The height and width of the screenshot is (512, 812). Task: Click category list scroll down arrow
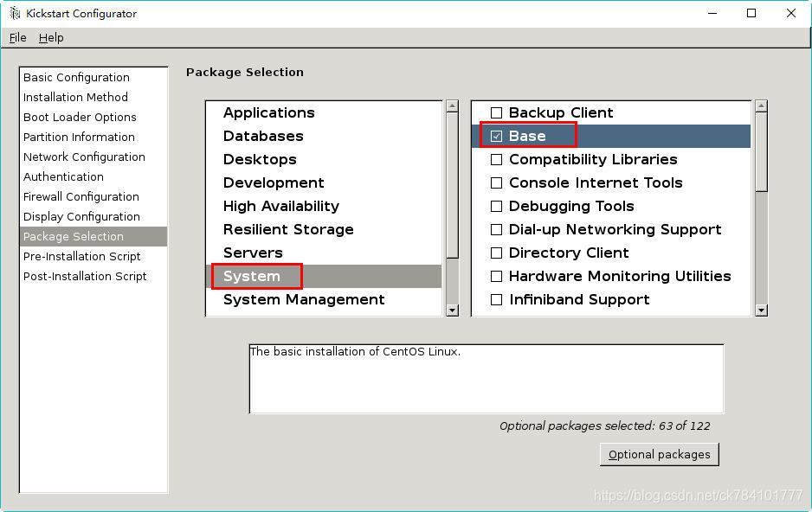point(452,310)
